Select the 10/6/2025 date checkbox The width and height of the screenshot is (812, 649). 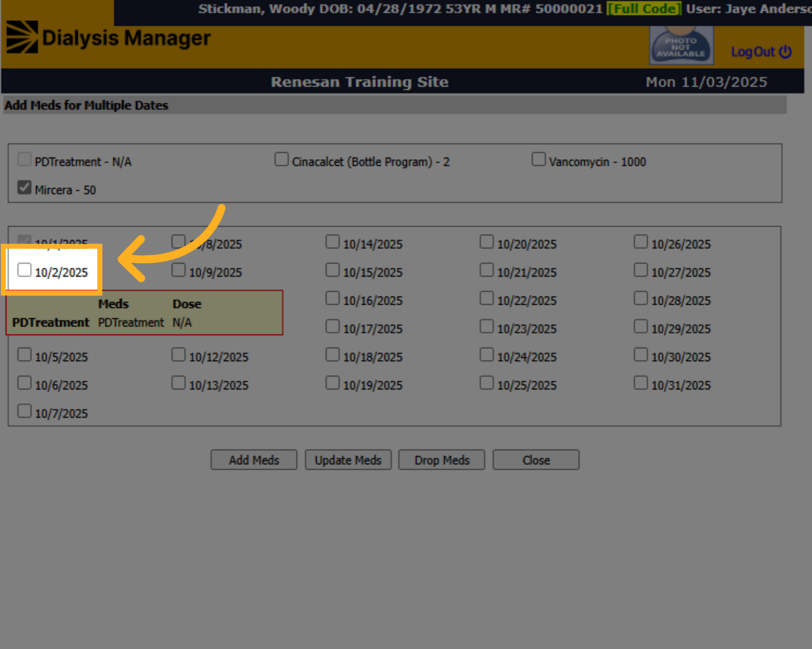25,383
